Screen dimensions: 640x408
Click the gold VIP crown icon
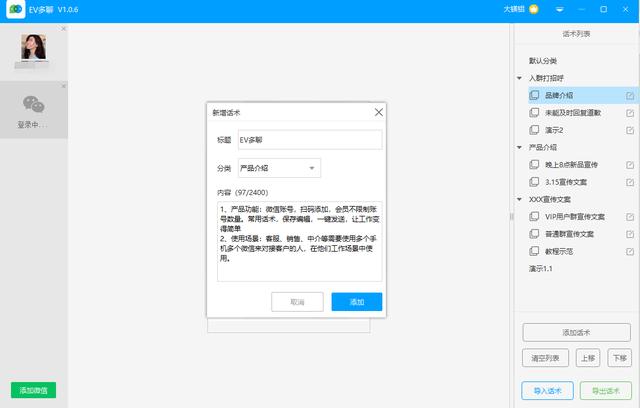click(x=533, y=9)
